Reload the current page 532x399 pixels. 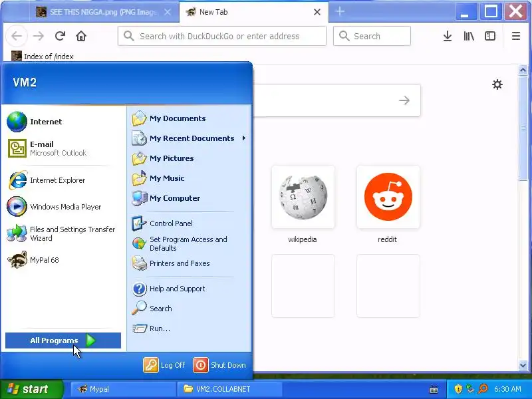tap(60, 36)
